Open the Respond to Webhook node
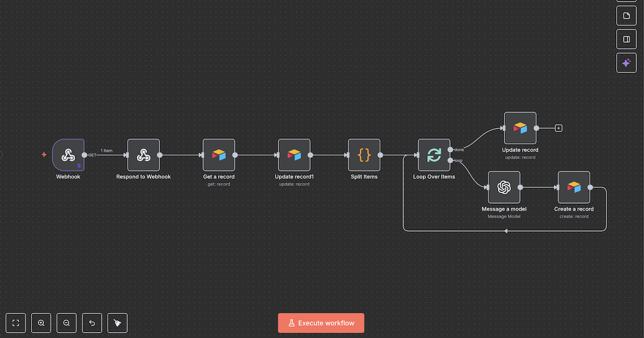 (x=143, y=155)
